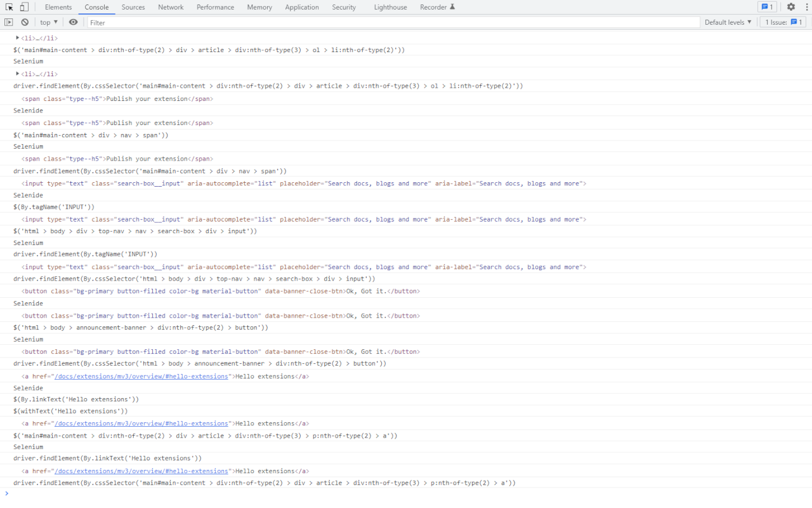The image size is (812, 508).
Task: Click driver.findElement cssSelector 'search-box > div > input' line
Action: pos(194,279)
